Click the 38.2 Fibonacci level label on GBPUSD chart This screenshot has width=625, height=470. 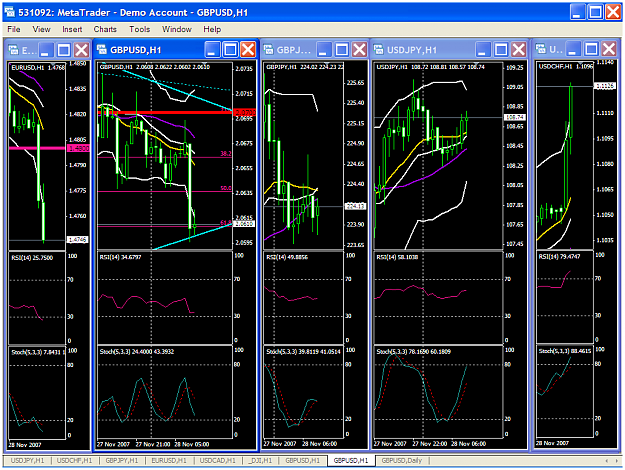coord(226,153)
